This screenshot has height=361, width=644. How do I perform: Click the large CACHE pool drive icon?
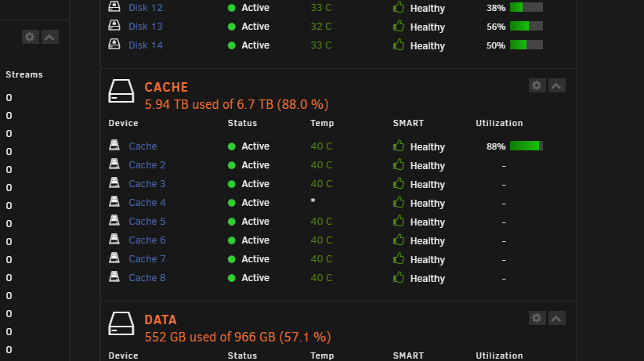tap(121, 91)
